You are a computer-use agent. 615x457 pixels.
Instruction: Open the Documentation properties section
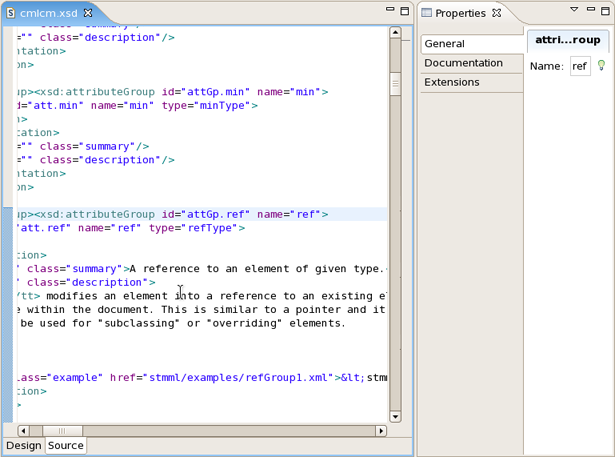472,63
